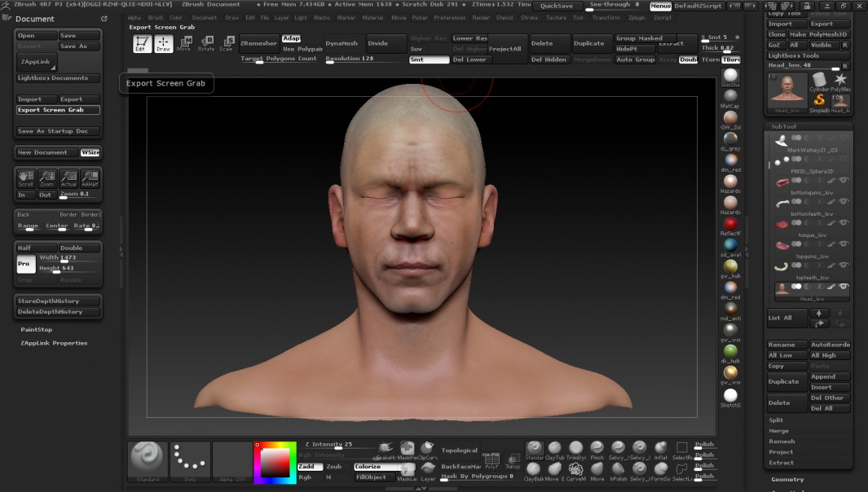
Task: Click the QuickSave button
Action: (x=557, y=6)
